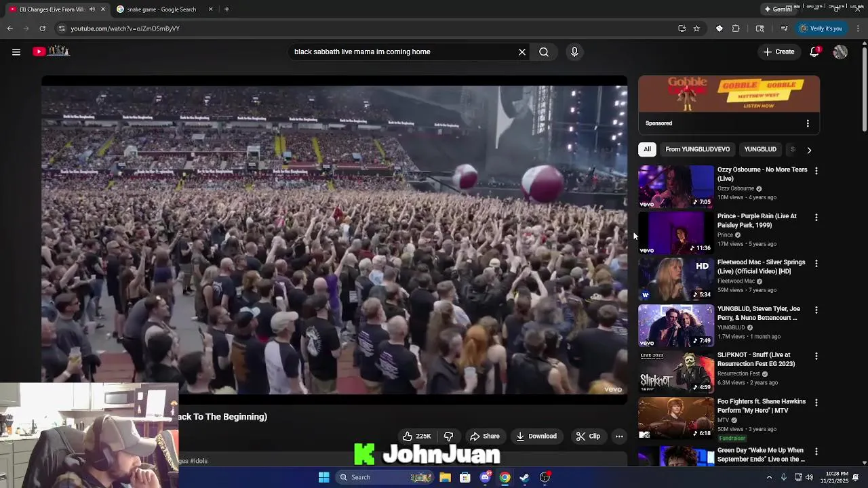Open the YouTube guide hamburger menu
The width and height of the screenshot is (868, 488).
(x=16, y=52)
